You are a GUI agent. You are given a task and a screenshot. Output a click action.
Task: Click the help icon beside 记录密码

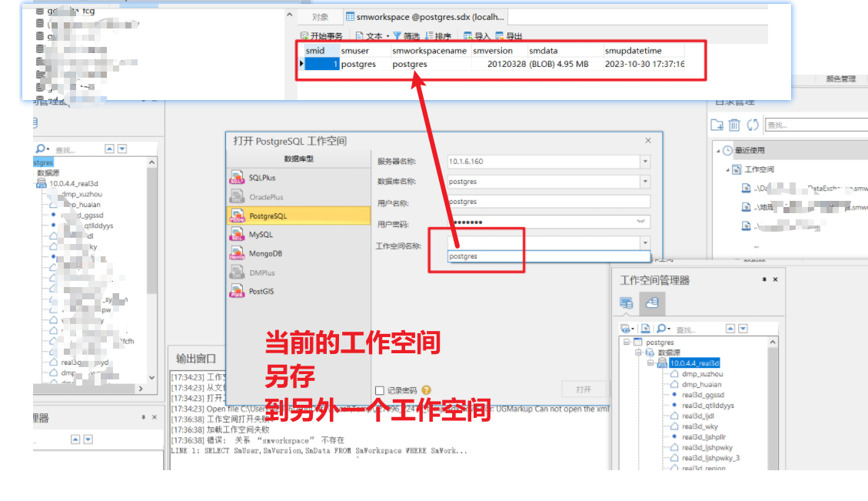[426, 390]
